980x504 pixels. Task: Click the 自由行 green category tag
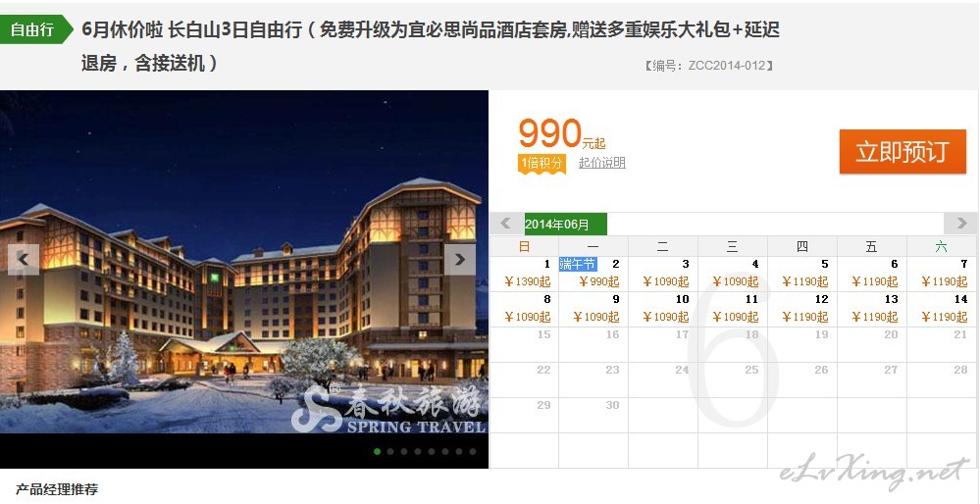[36, 29]
